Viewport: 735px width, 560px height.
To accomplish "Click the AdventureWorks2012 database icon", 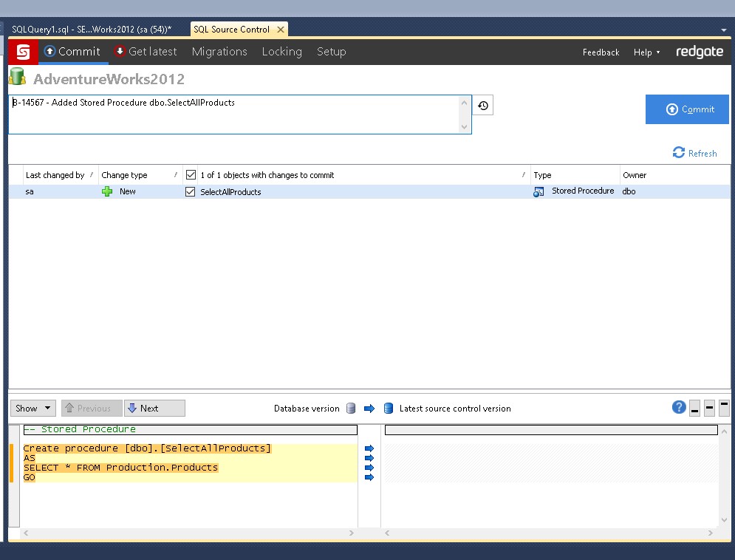I will tap(17, 77).
